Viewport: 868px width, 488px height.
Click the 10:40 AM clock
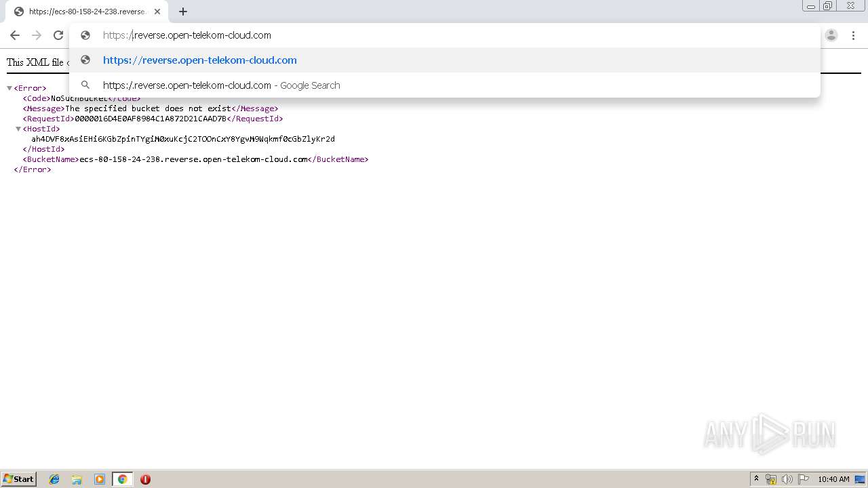833,479
